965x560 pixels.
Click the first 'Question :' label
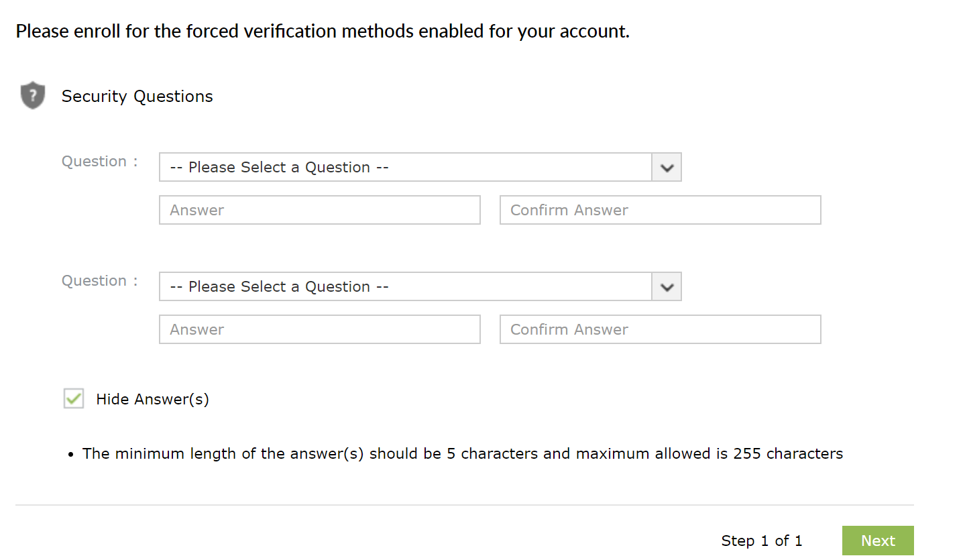[99, 162]
